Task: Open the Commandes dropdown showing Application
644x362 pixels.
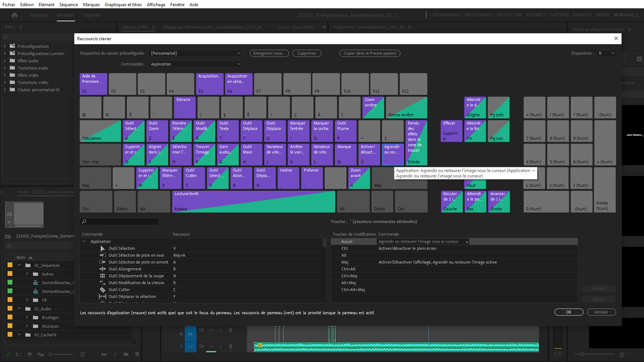Action: (196, 64)
